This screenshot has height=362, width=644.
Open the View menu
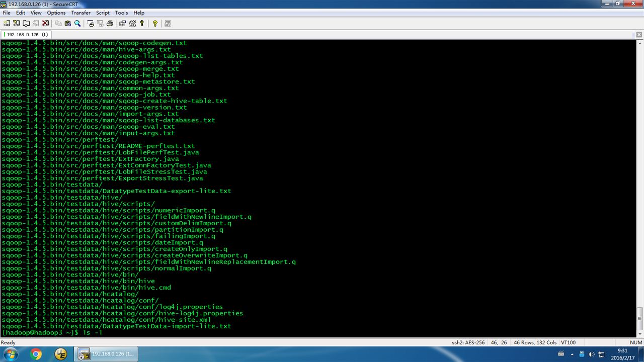pyautogui.click(x=36, y=13)
